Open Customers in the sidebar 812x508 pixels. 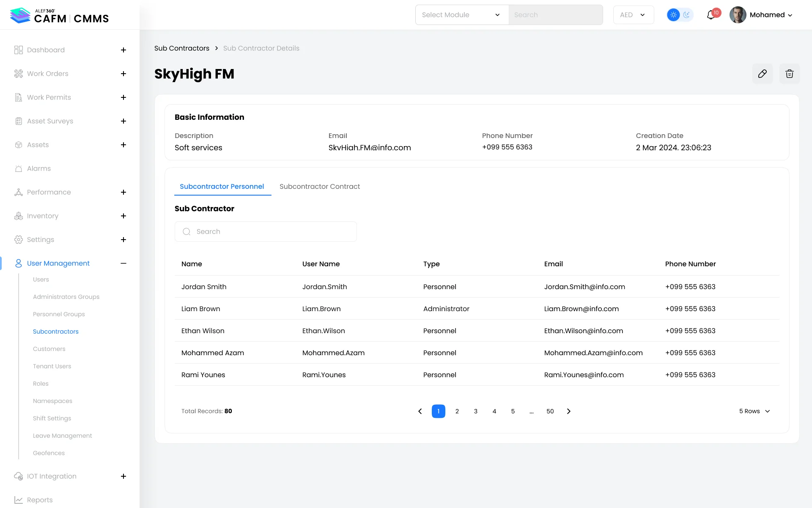coord(49,349)
